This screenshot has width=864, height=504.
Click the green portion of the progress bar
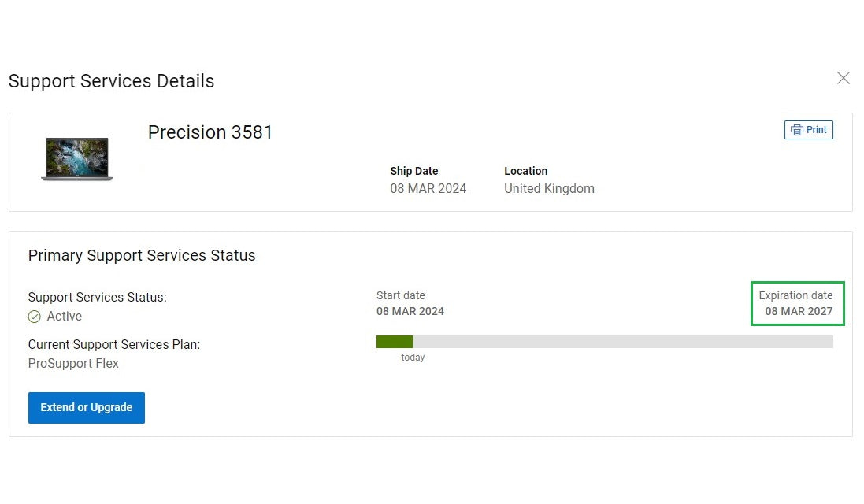coord(395,342)
